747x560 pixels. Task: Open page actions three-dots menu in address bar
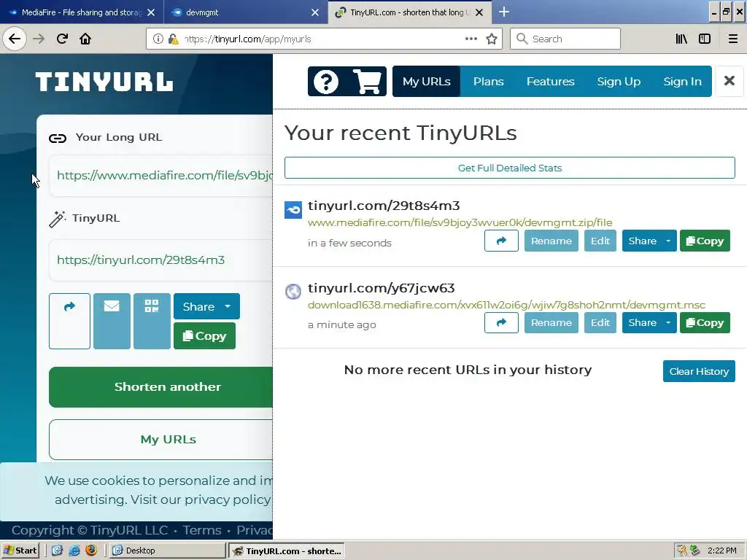coord(471,39)
